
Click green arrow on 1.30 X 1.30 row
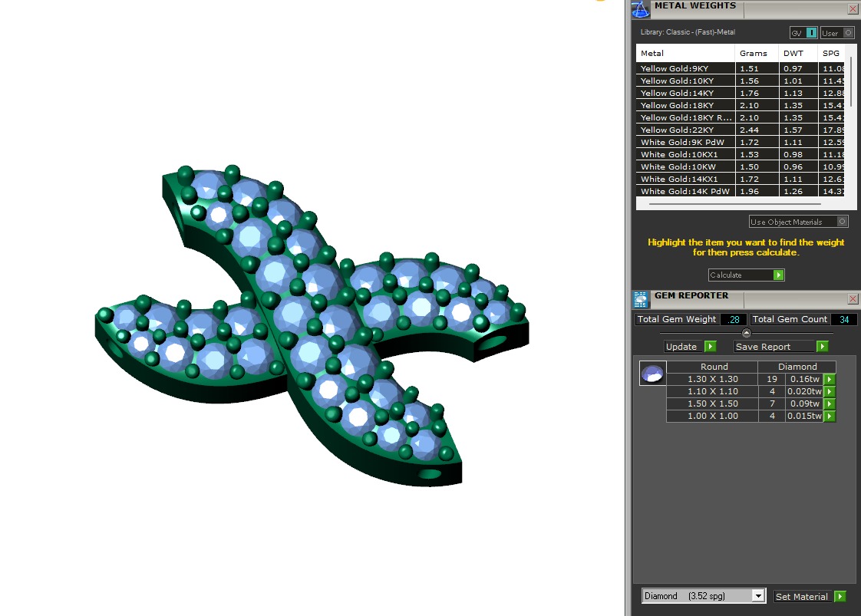830,379
